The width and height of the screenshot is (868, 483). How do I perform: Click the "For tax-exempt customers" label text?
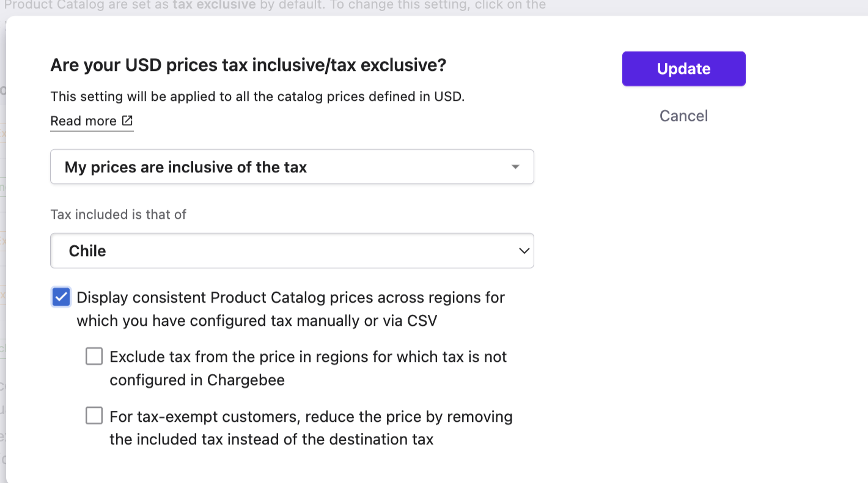pyautogui.click(x=311, y=428)
